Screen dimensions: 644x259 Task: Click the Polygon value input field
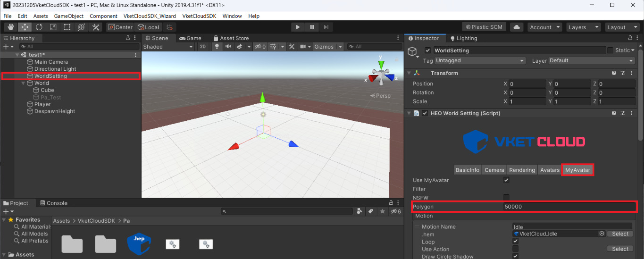click(x=569, y=207)
